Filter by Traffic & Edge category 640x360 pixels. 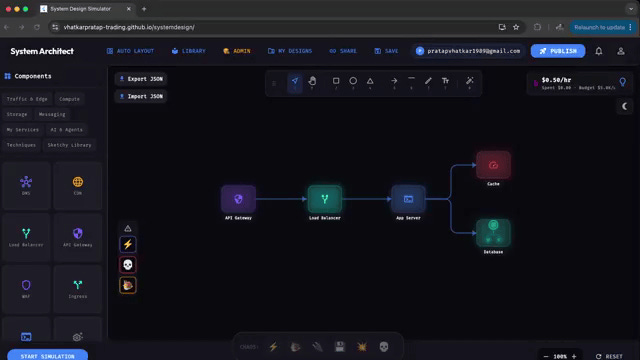tap(27, 99)
